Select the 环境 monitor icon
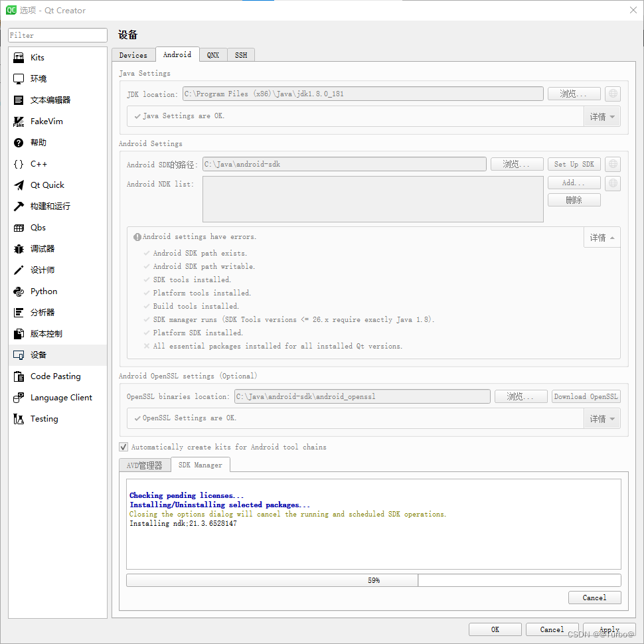Viewport: 644px width, 644px height. point(19,79)
